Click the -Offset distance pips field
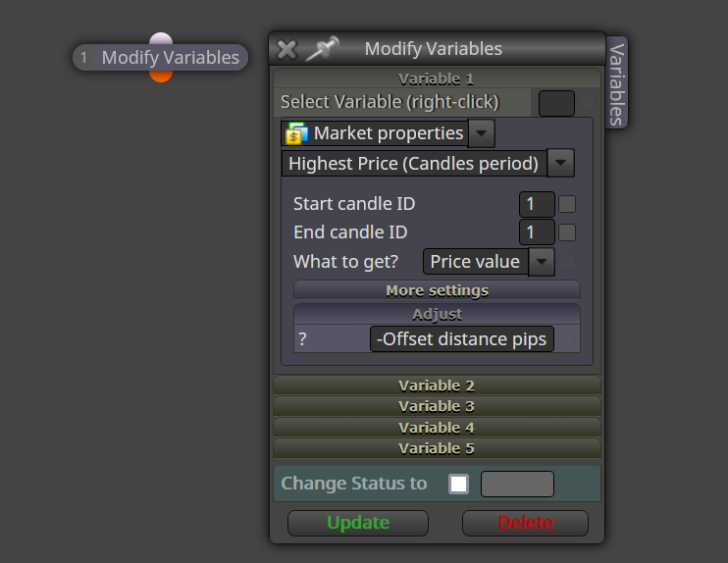Viewport: 728px width, 563px height. pyautogui.click(x=461, y=339)
